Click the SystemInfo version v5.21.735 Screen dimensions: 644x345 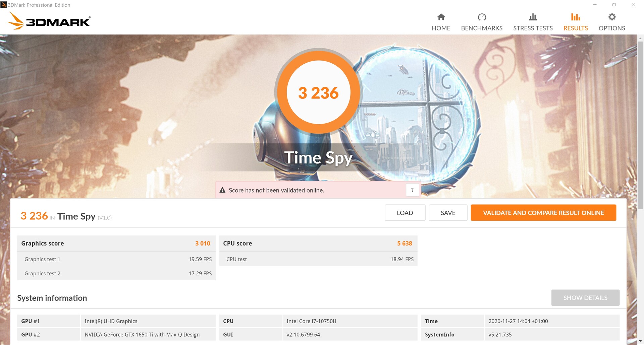point(500,335)
